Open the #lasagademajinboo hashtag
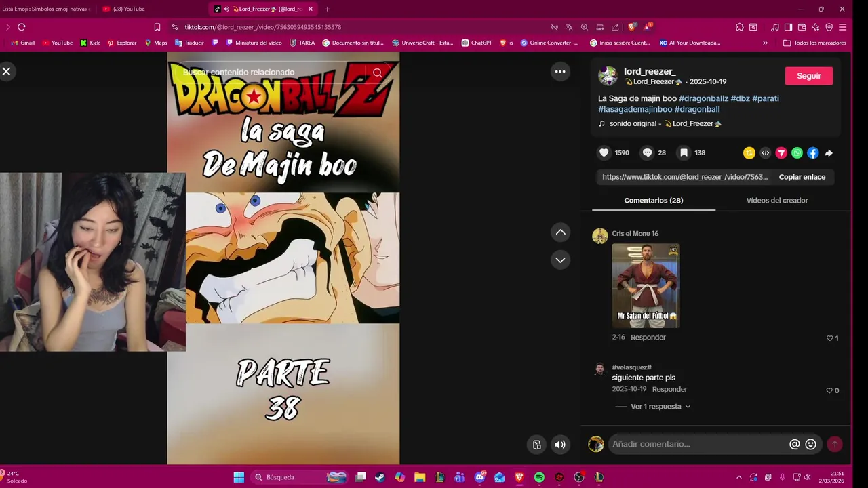 click(x=635, y=109)
